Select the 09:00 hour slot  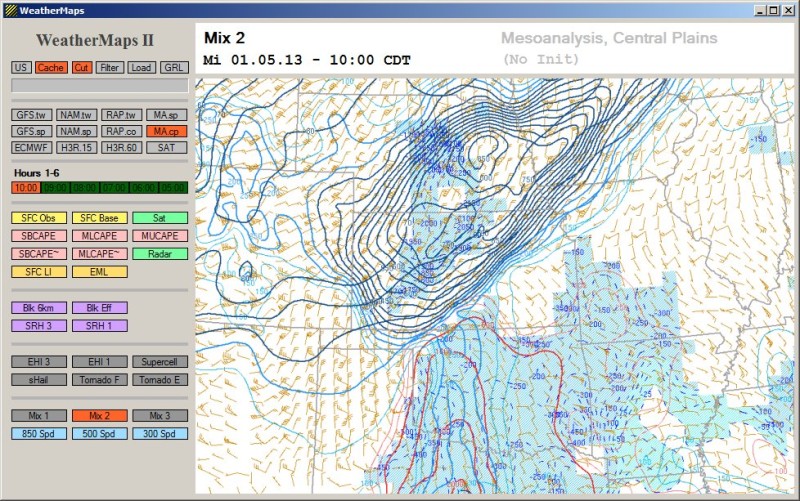tap(55, 187)
